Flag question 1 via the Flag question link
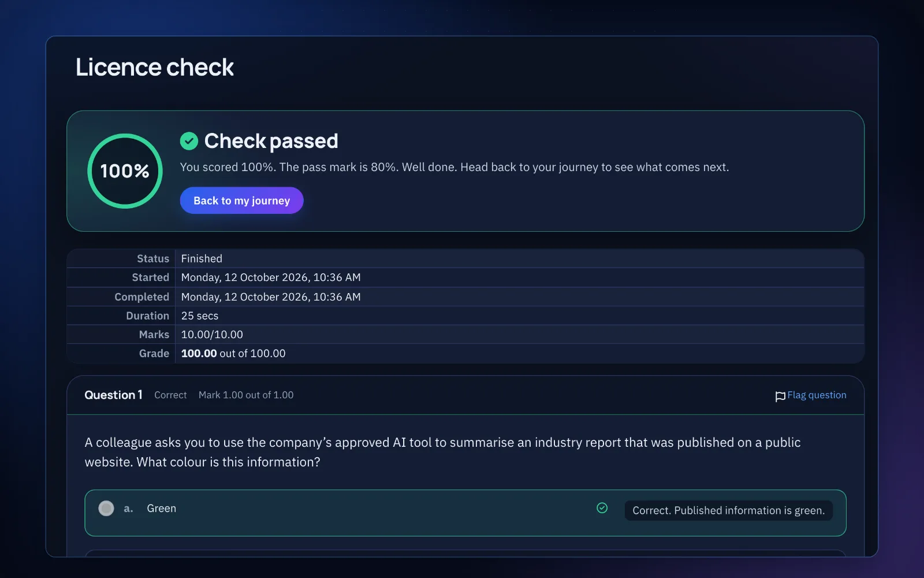The image size is (924, 578). tap(817, 395)
